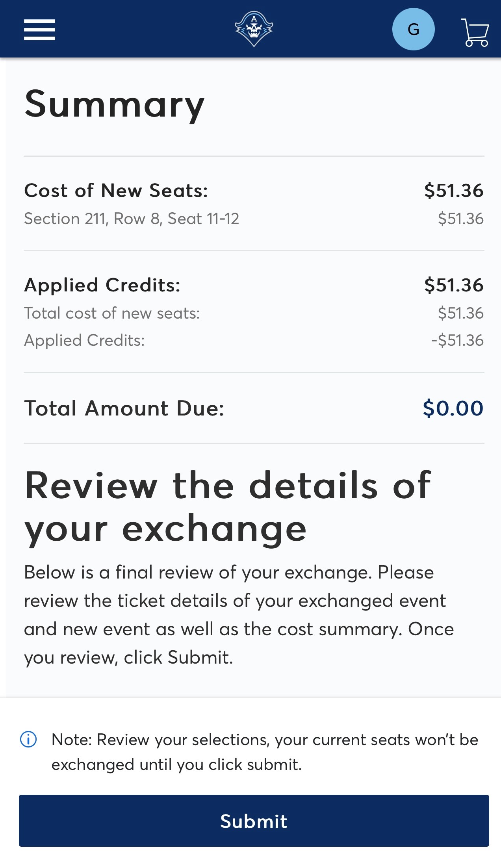Screen dimensions: 501x868
Task: Submit the ticket exchange
Action: click(254, 821)
